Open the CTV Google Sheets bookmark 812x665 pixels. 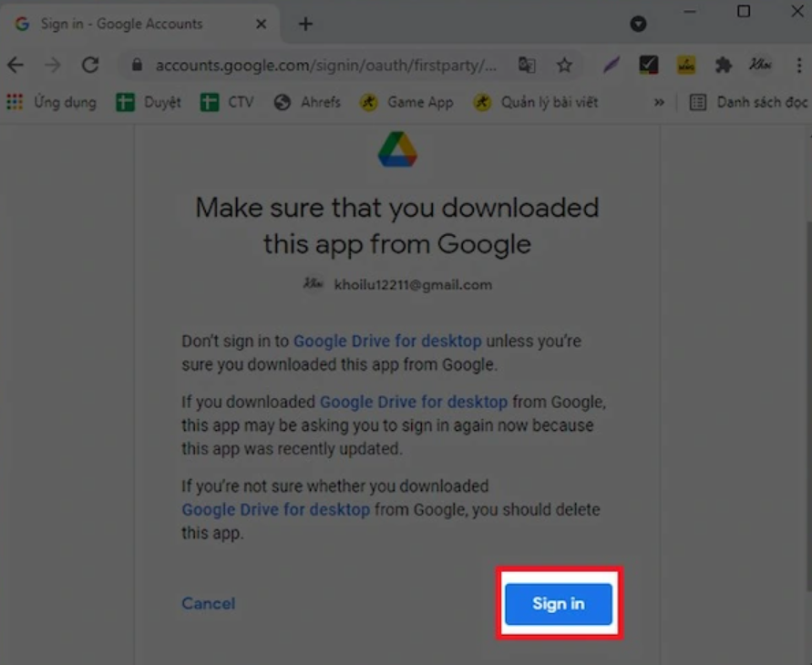(x=226, y=102)
